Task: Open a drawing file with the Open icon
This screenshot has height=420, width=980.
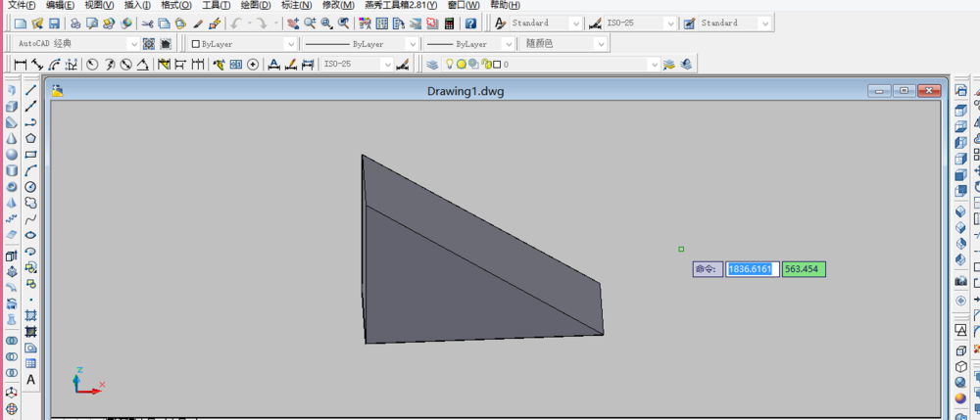Action: (x=37, y=23)
